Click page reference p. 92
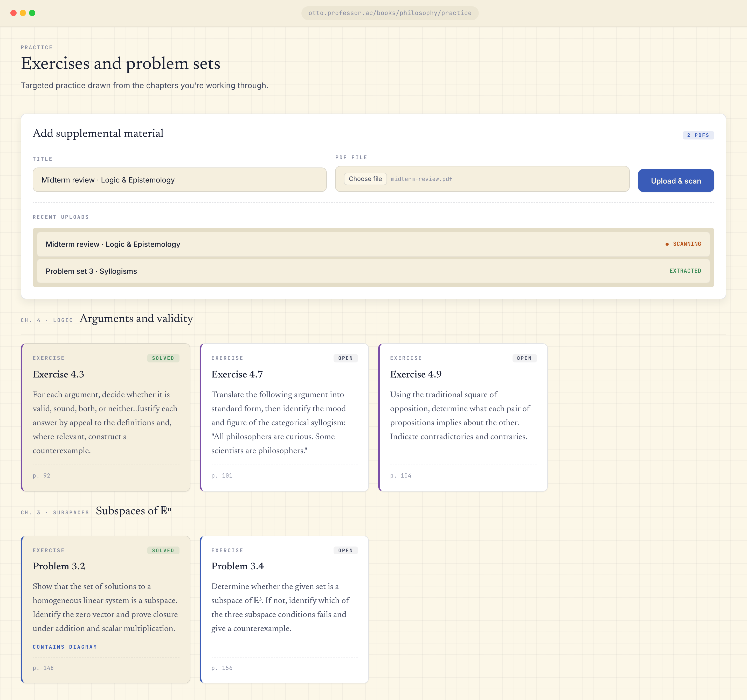Image resolution: width=747 pixels, height=700 pixels. click(41, 475)
